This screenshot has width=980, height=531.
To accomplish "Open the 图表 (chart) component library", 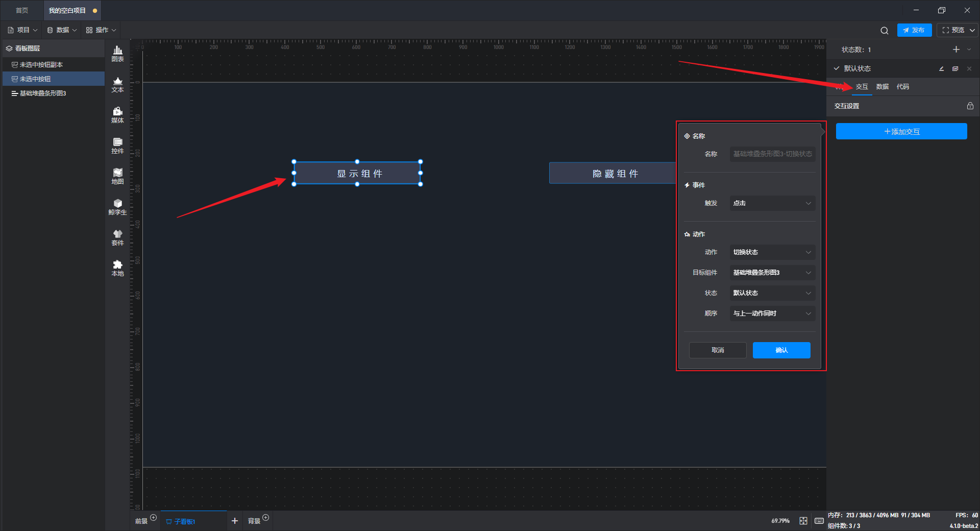I will [x=117, y=54].
